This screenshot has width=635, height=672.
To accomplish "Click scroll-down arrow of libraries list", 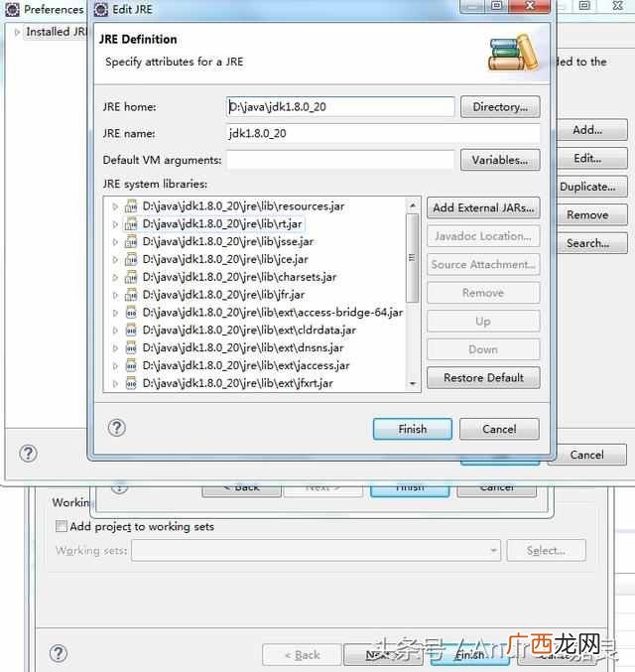I will click(x=412, y=383).
